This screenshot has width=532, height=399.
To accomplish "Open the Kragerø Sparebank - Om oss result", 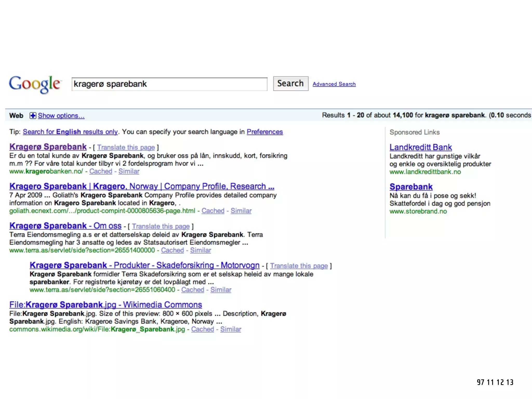I will 65,226.
